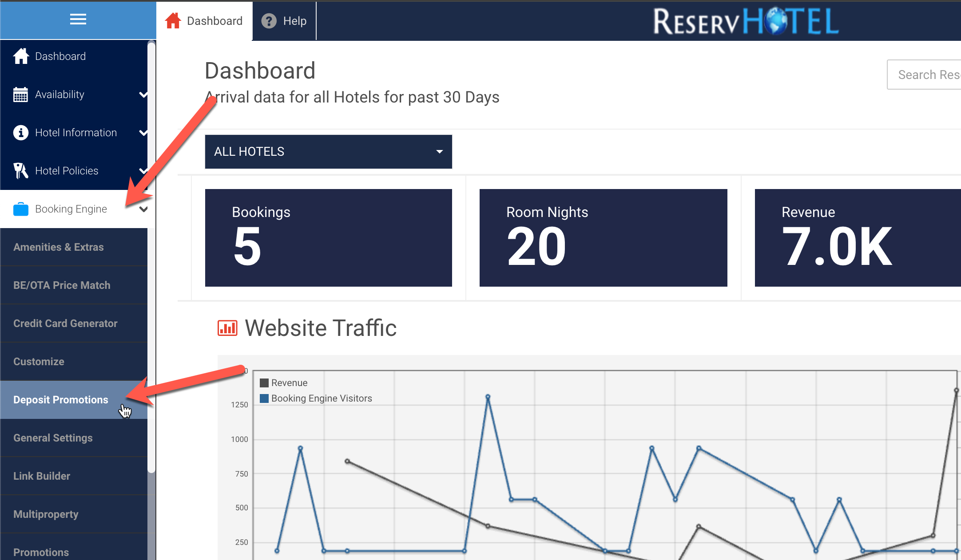Image resolution: width=961 pixels, height=560 pixels.
Task: Open the Link Builder page
Action: [42, 476]
